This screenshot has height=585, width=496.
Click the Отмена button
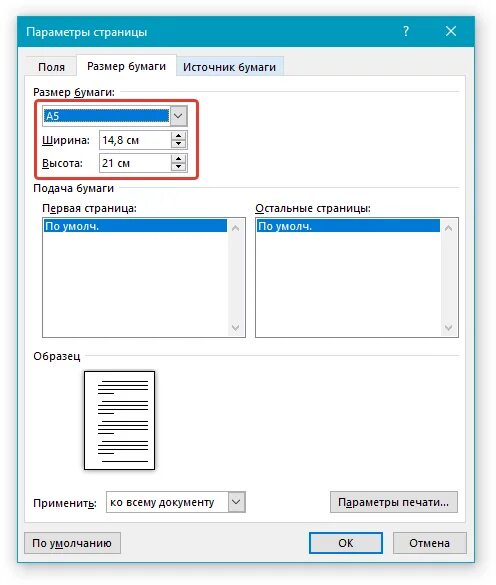click(430, 543)
